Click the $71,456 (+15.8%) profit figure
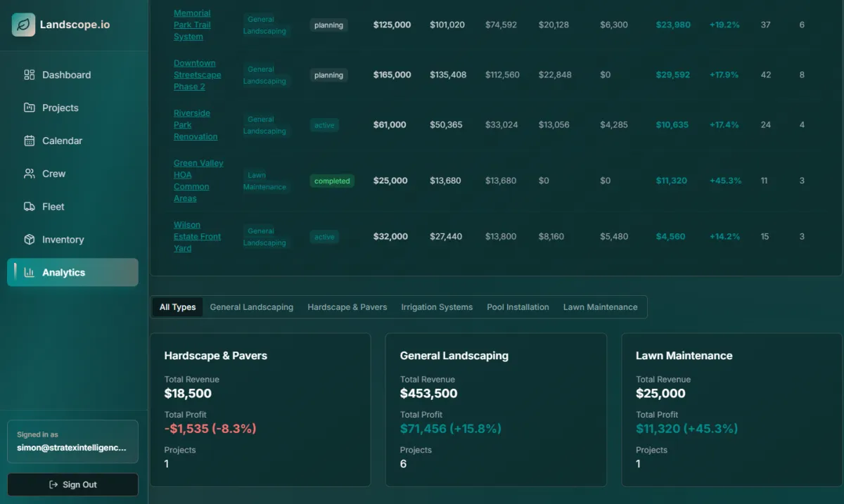This screenshot has width=844, height=504. (451, 429)
